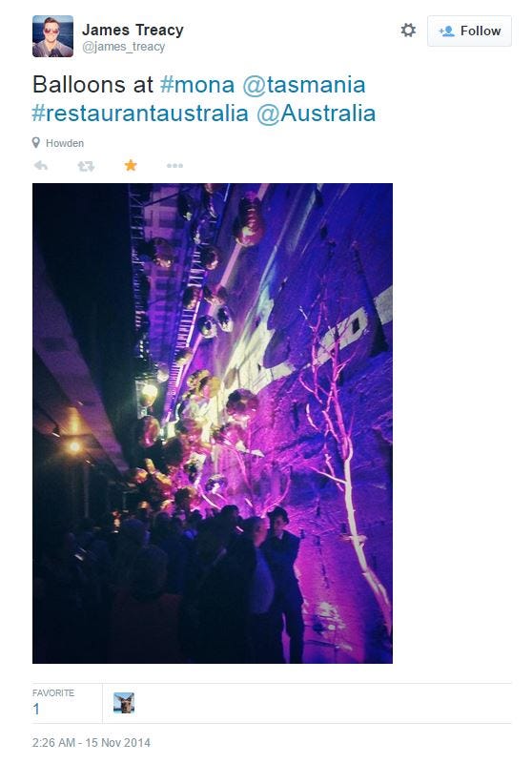Open the @james_treacy handle
Viewport: 532px width, 763px height.
pos(124,47)
